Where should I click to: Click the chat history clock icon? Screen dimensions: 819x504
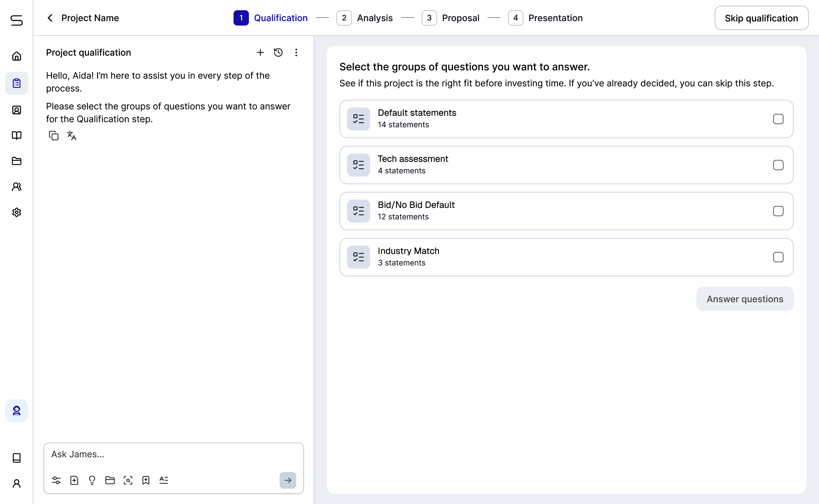[278, 52]
